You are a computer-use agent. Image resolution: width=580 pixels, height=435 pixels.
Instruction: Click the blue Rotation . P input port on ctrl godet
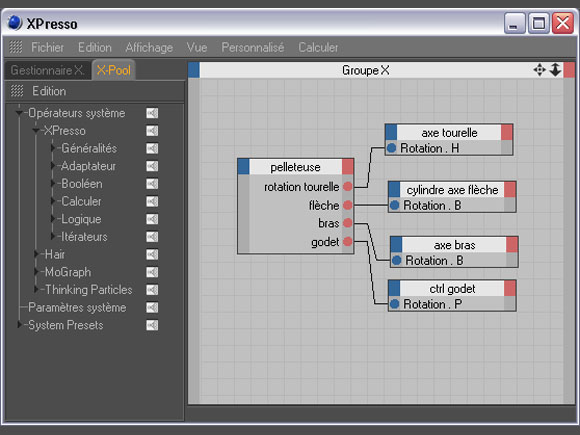click(394, 304)
